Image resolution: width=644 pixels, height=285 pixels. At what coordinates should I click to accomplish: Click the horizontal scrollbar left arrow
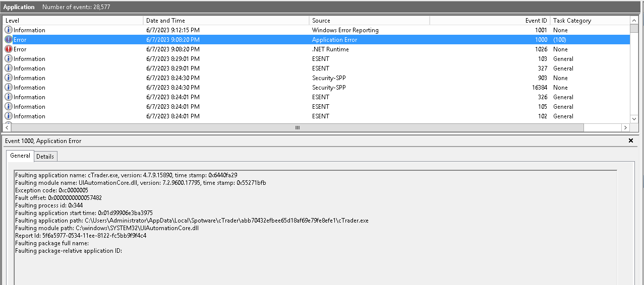click(7, 128)
